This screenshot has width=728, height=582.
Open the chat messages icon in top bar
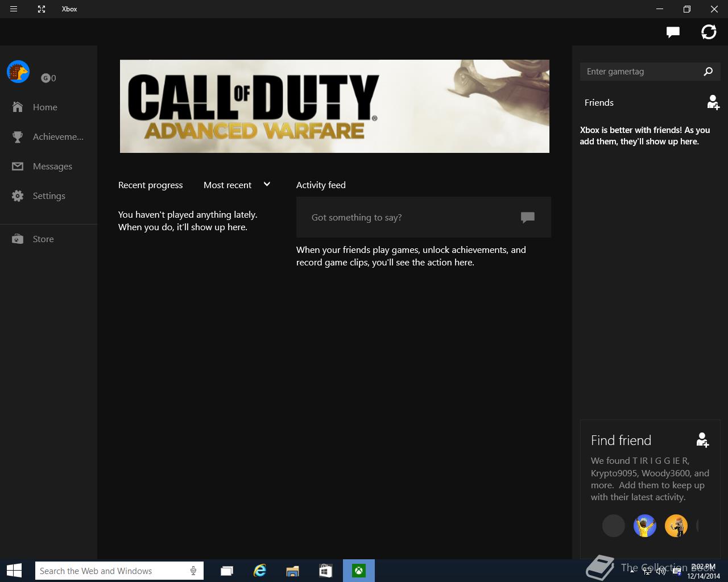(673, 32)
